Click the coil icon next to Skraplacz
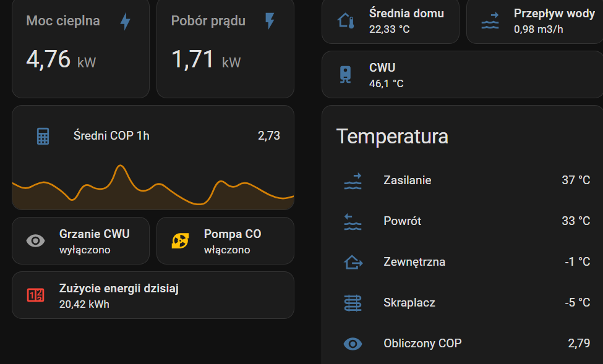 coord(353,303)
